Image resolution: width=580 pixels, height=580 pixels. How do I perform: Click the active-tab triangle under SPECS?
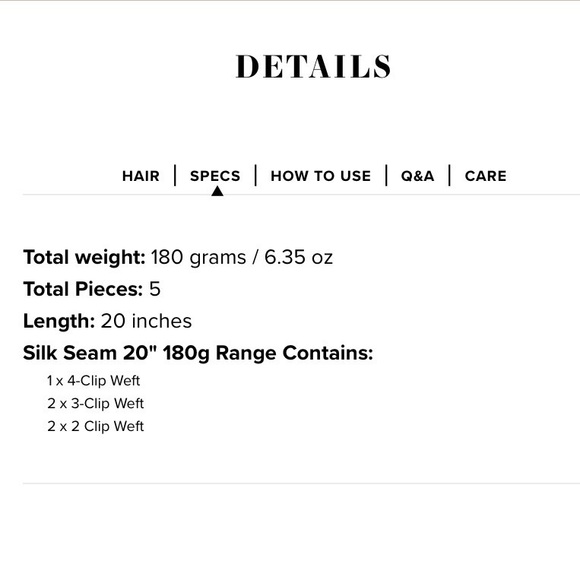tap(217, 190)
